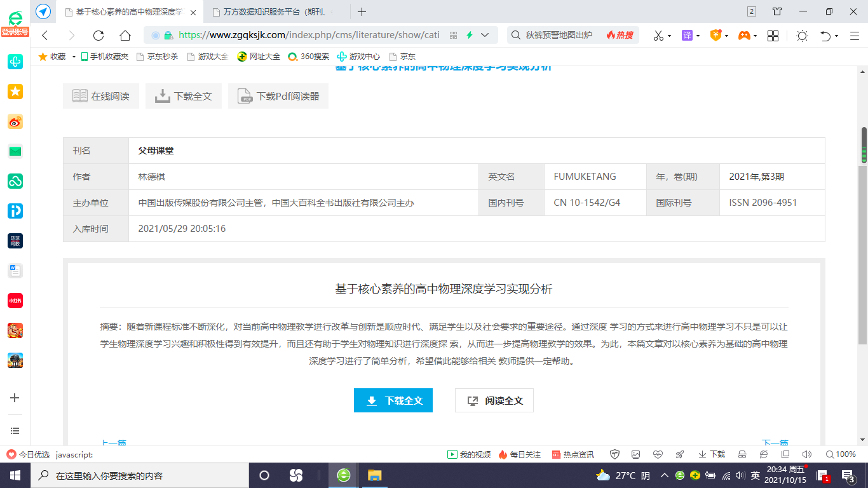The height and width of the screenshot is (488, 868).
Task: Open Weibo sidebar icon
Action: (x=15, y=121)
